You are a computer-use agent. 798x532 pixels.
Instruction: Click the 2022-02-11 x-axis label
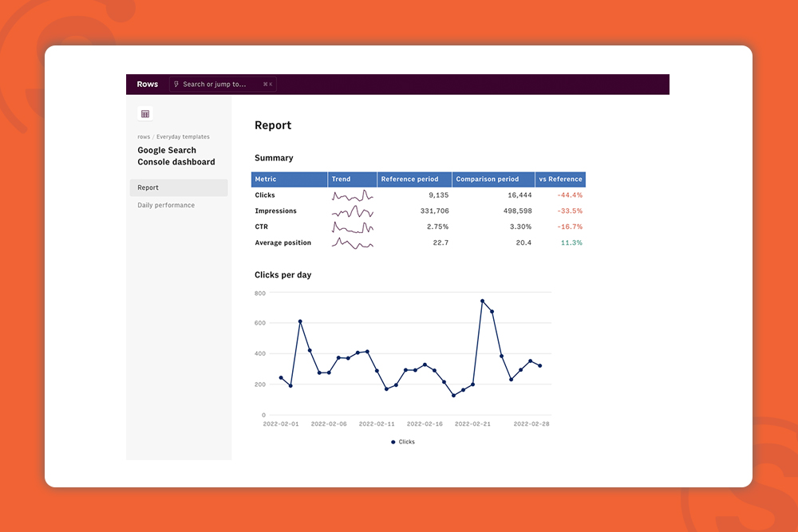[377, 424]
